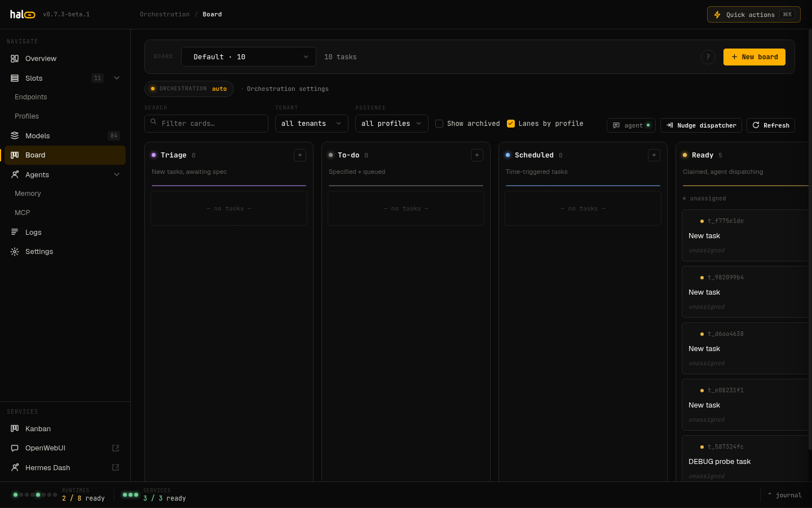Viewport: 812px width, 508px height.
Task: Click the halo logo
Action: [23, 14]
